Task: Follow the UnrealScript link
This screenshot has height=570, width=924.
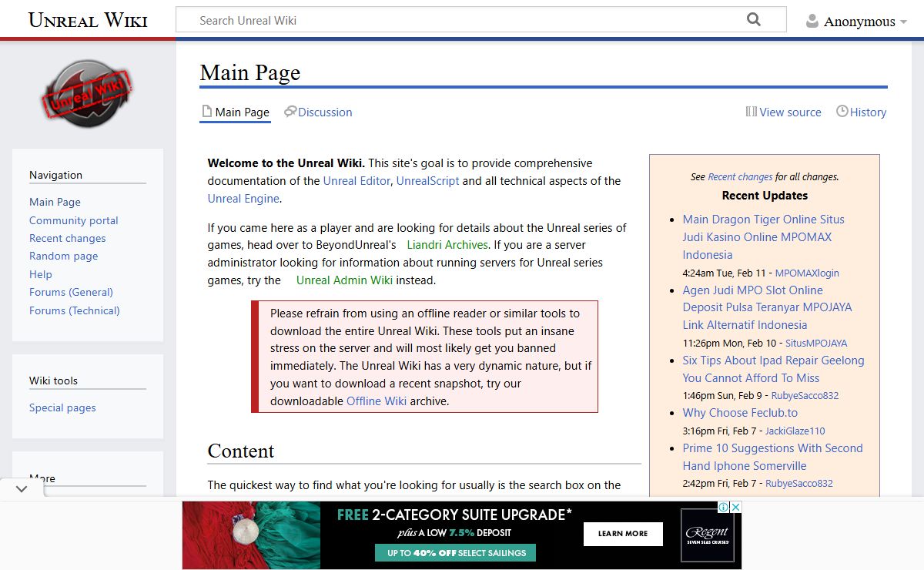Action: click(427, 181)
